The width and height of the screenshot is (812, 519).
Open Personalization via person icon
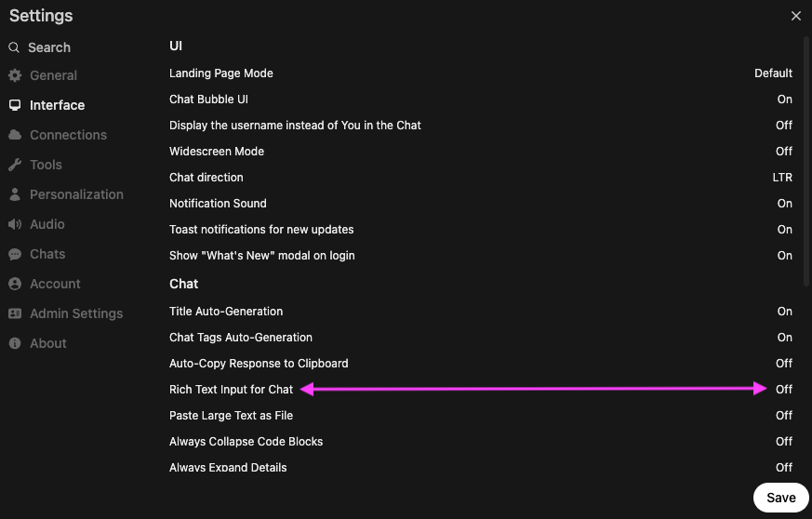15,194
